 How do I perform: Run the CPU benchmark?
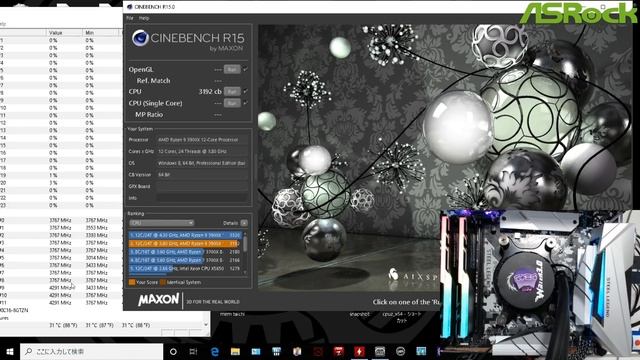pos(232,91)
